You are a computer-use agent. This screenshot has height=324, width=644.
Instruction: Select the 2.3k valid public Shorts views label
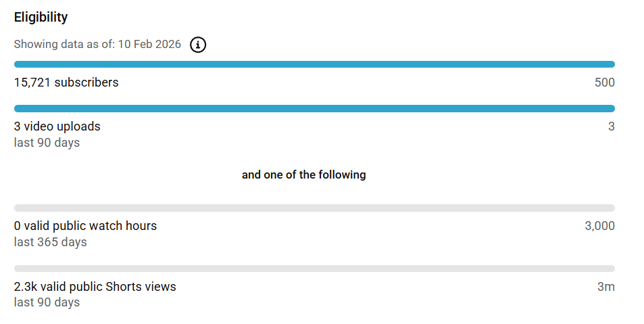(95, 287)
